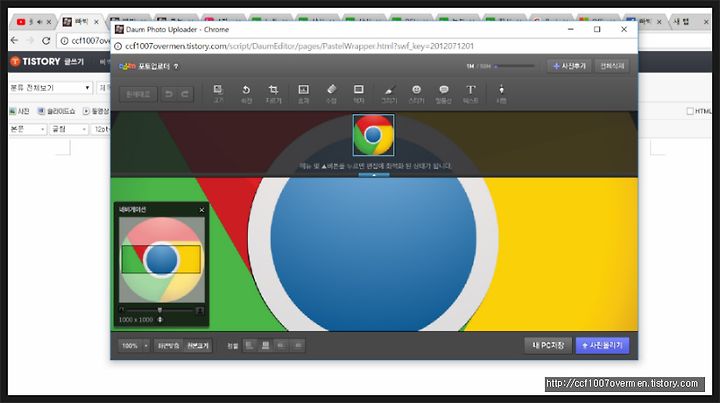720x403 pixels.
Task: Open the frame tool
Action: [x=359, y=94]
